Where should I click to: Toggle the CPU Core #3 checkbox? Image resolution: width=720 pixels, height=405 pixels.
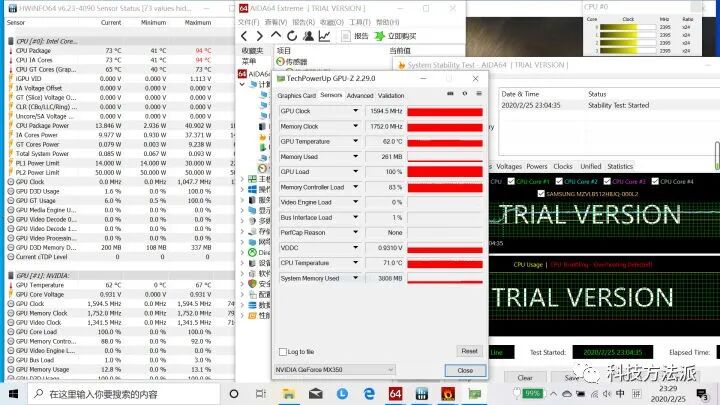[607, 181]
